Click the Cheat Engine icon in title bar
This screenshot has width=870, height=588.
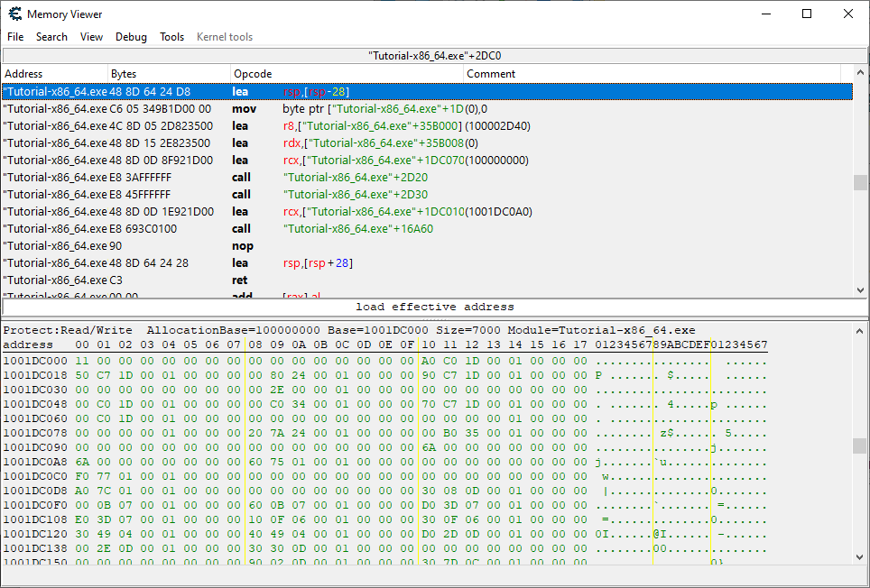pos(14,14)
